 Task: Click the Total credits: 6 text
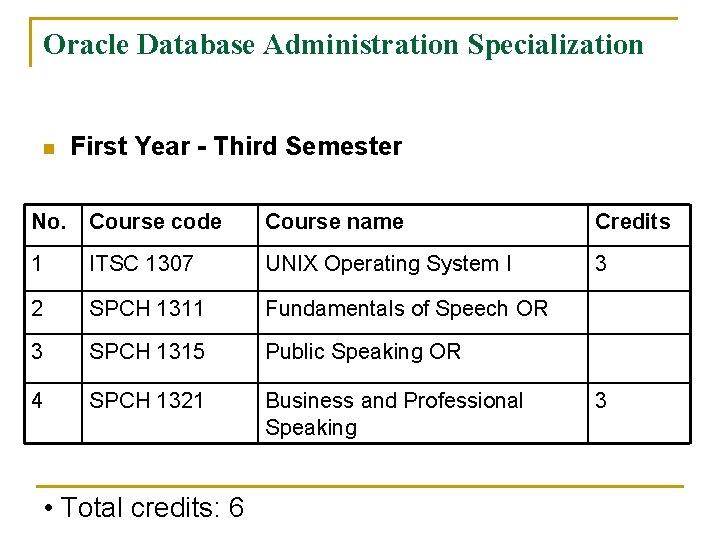[x=146, y=508]
